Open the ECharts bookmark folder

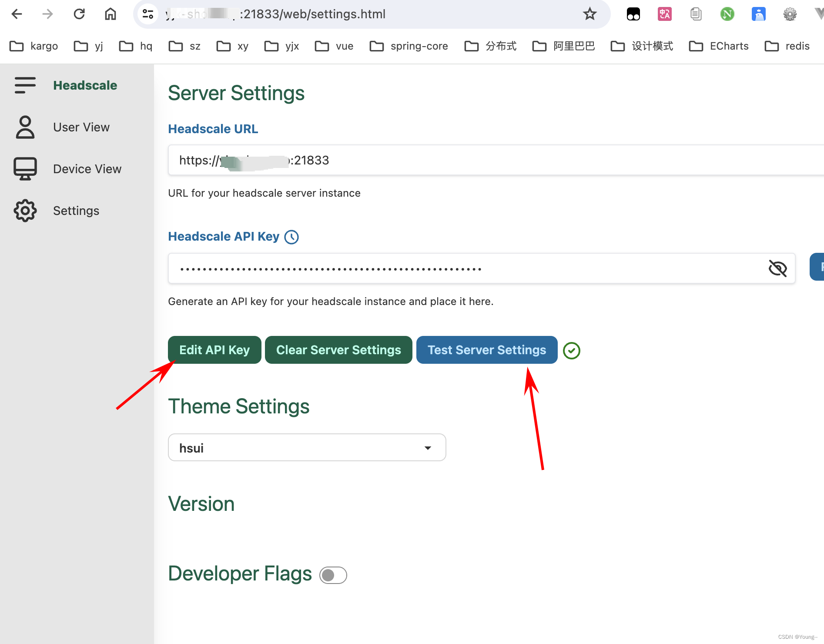coord(719,46)
